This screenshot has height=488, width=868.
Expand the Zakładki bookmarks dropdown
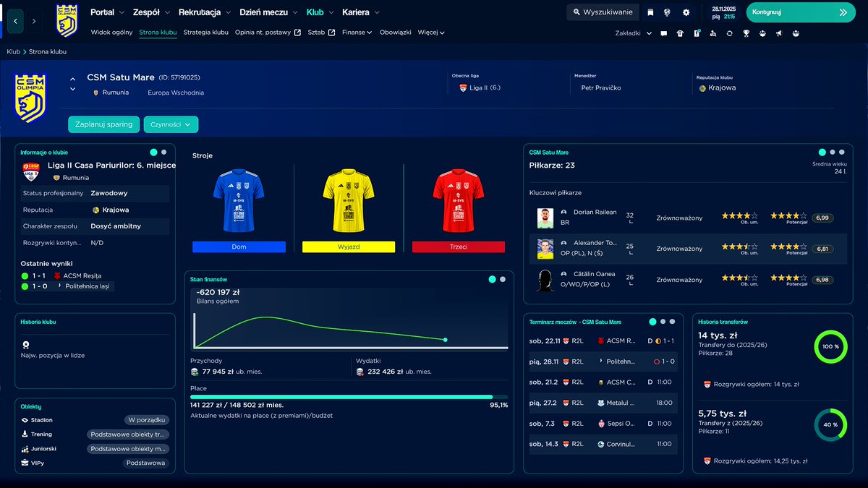coord(634,33)
